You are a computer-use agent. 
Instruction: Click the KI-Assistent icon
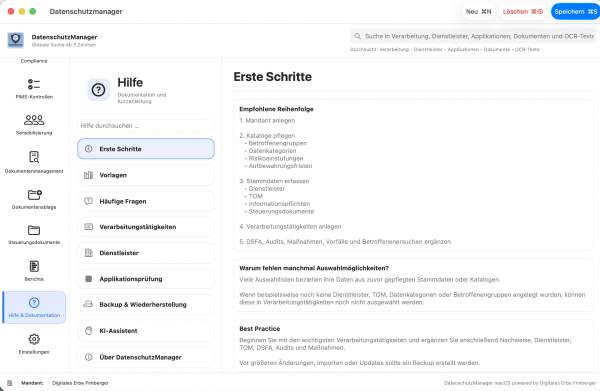coord(88,331)
